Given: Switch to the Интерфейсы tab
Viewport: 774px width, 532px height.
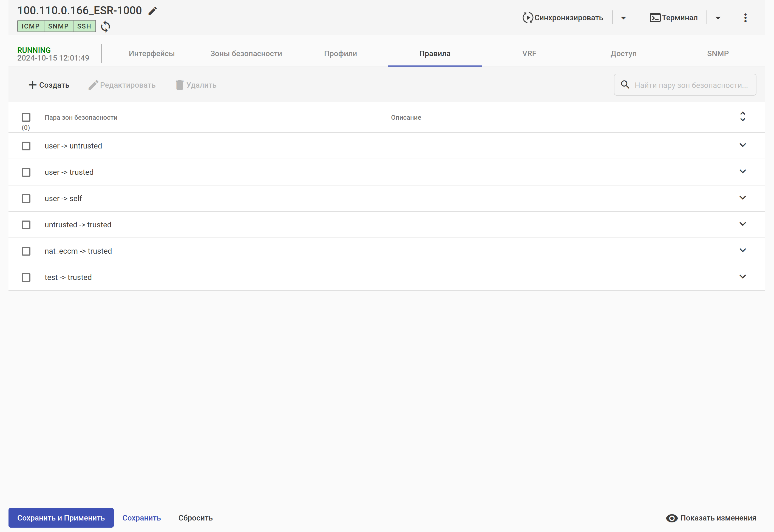Looking at the screenshot, I should [152, 54].
